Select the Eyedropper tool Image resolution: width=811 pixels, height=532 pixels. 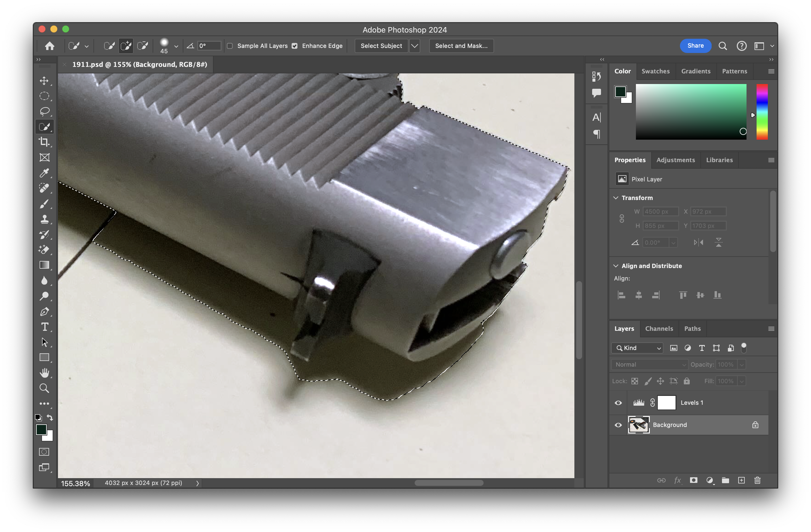pos(44,173)
